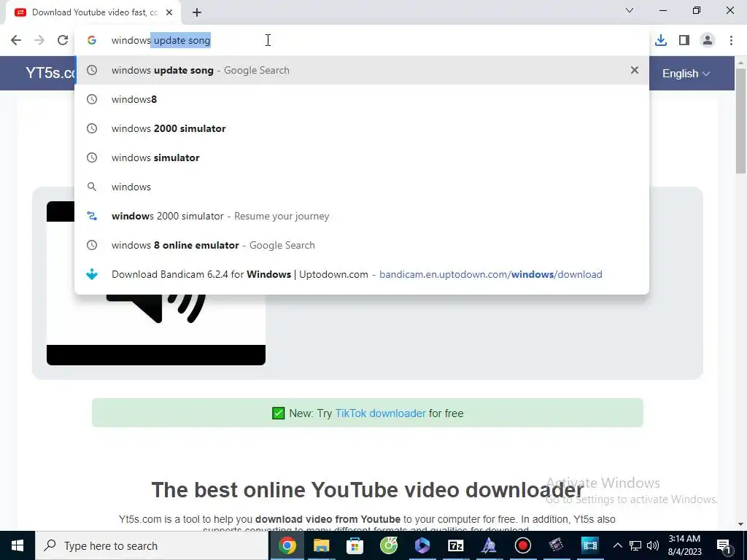The image size is (747, 560).
Task: Show hidden system tray icons
Action: click(617, 545)
